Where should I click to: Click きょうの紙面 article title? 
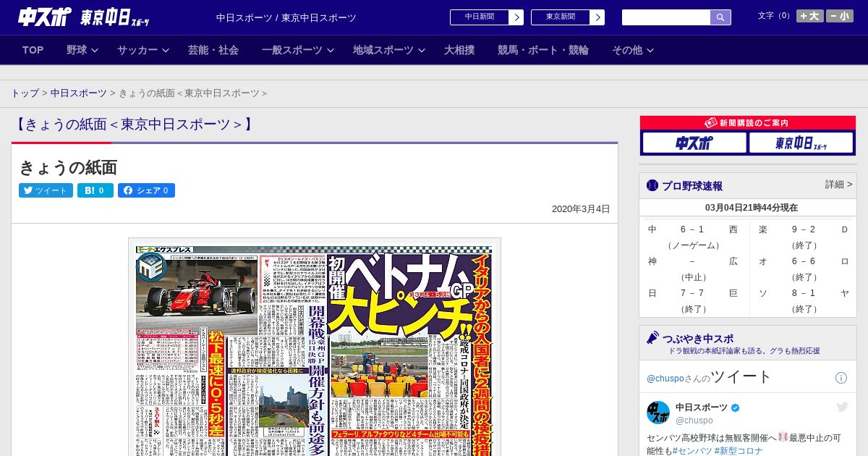point(68,167)
